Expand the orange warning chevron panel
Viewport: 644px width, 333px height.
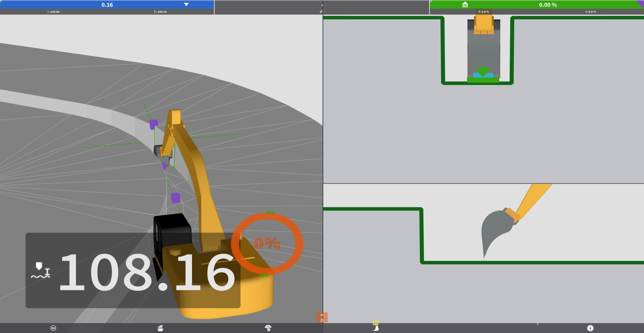pos(322,315)
